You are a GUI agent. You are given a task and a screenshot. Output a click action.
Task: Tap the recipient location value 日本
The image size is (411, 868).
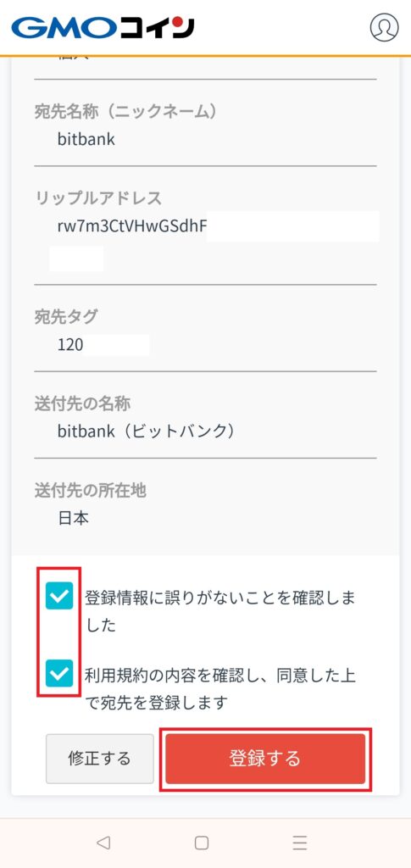(73, 519)
